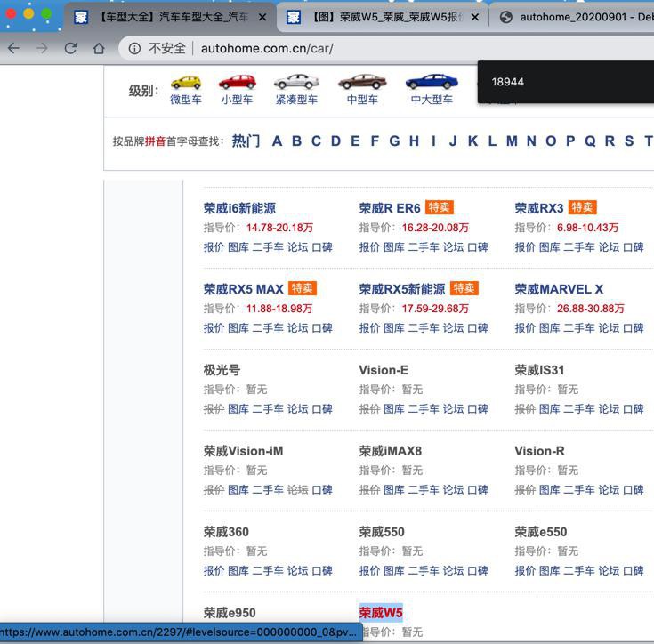Viewport: 654px width, 644px height.
Task: Click the autohome.com.cn/car/ address bar
Action: pos(267,49)
